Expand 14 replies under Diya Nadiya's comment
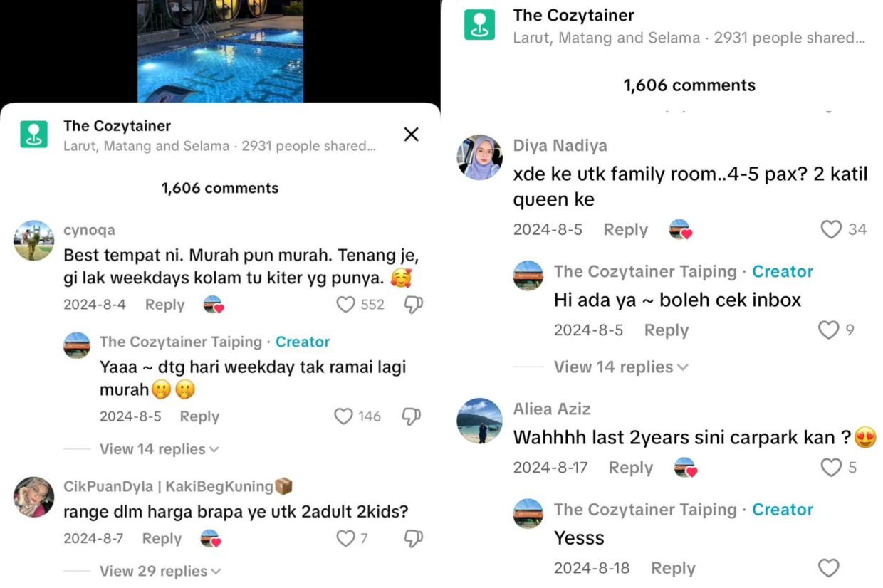This screenshot has height=588, width=883. click(621, 367)
